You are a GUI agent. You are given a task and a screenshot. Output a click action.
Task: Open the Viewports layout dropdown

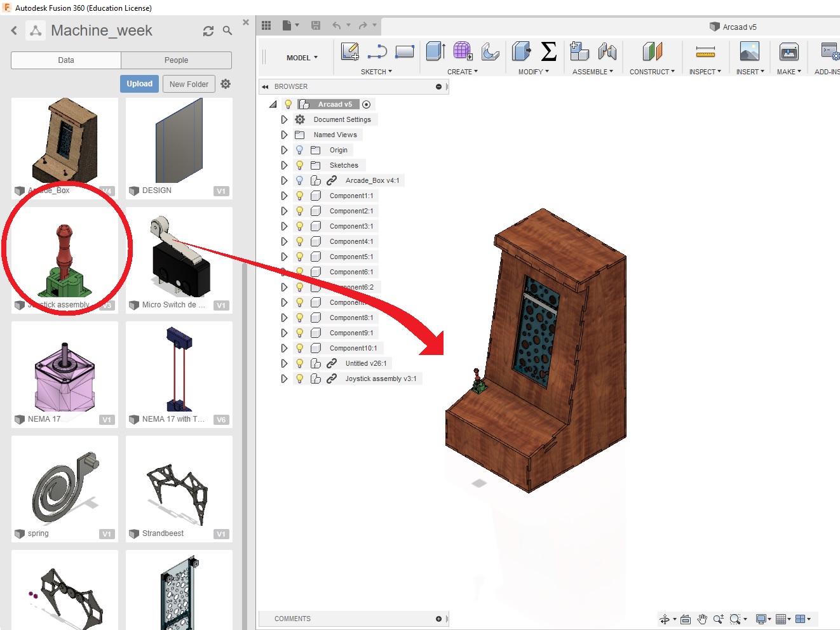pos(803,619)
